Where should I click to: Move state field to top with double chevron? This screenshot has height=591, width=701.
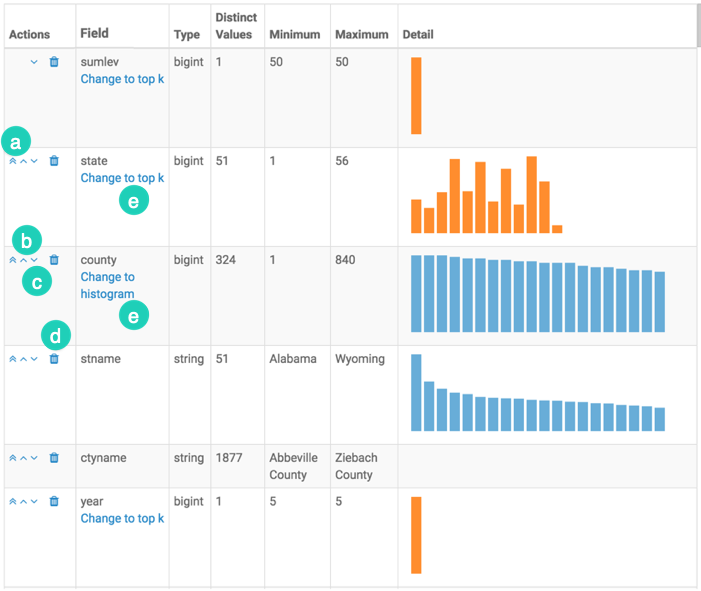click(13, 161)
